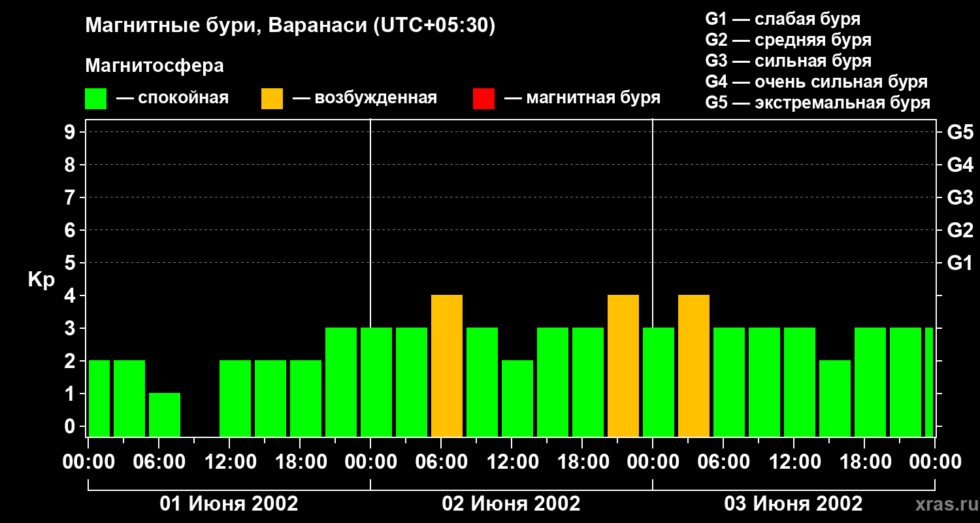Click the 'G2 — средняя буря' legend line
Screen dimensions: 980x523
tap(788, 40)
